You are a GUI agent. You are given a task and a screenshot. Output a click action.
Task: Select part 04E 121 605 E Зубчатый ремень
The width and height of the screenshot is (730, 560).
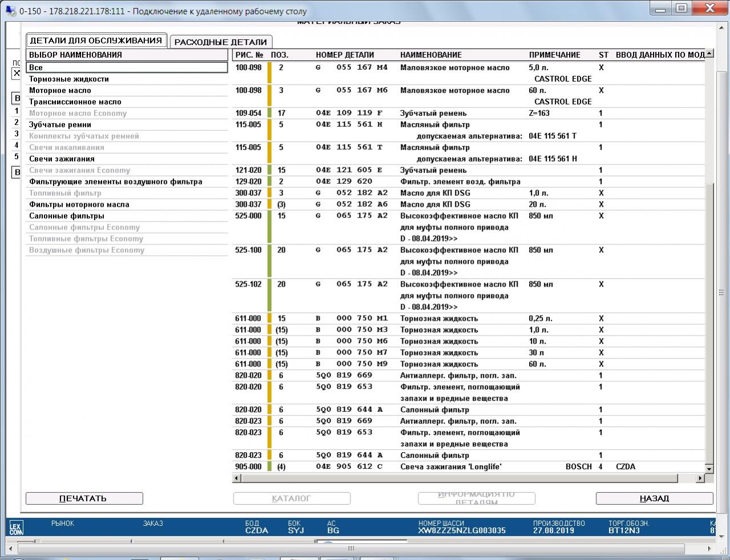(x=469, y=170)
